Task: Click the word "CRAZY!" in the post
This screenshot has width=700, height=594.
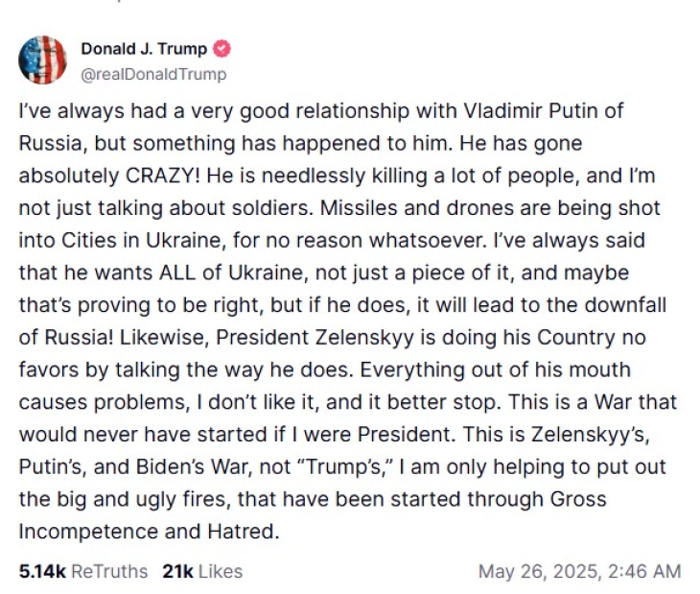Action: [x=163, y=176]
